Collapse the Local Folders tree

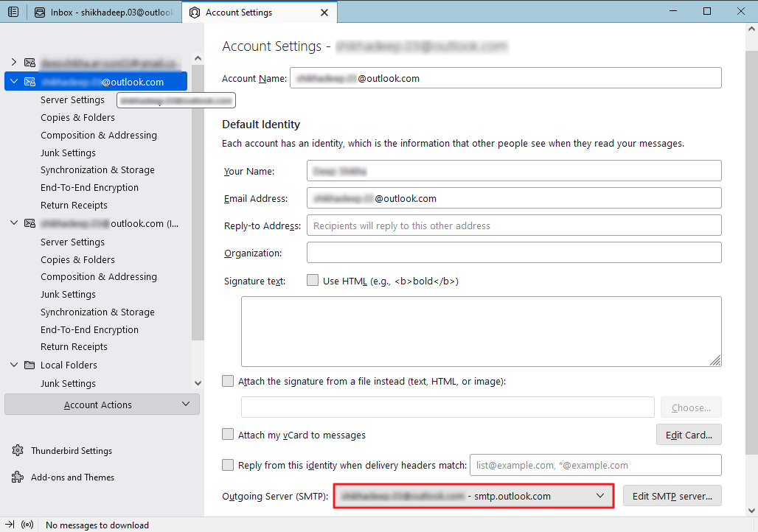click(x=14, y=365)
